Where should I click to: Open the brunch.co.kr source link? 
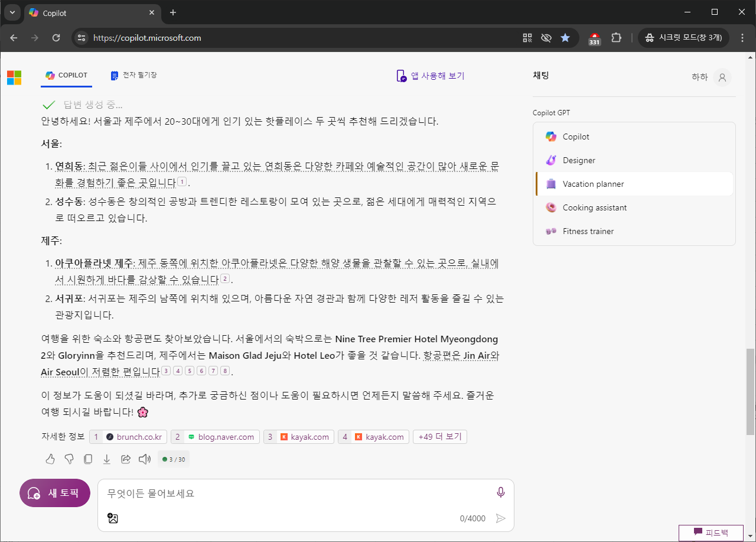129,437
